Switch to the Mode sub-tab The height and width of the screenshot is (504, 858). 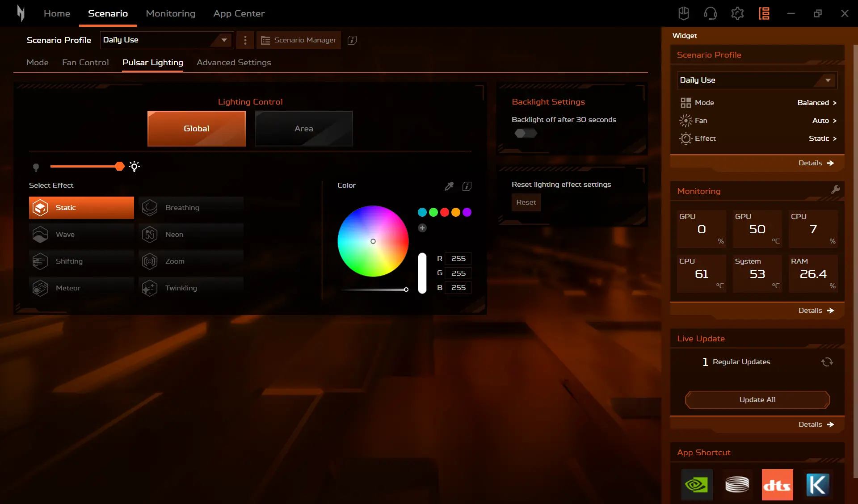coord(38,63)
